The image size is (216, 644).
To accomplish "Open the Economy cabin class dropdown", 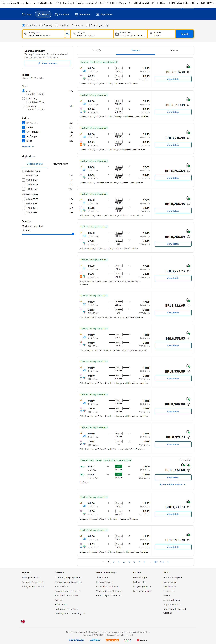I will (x=77, y=25).
